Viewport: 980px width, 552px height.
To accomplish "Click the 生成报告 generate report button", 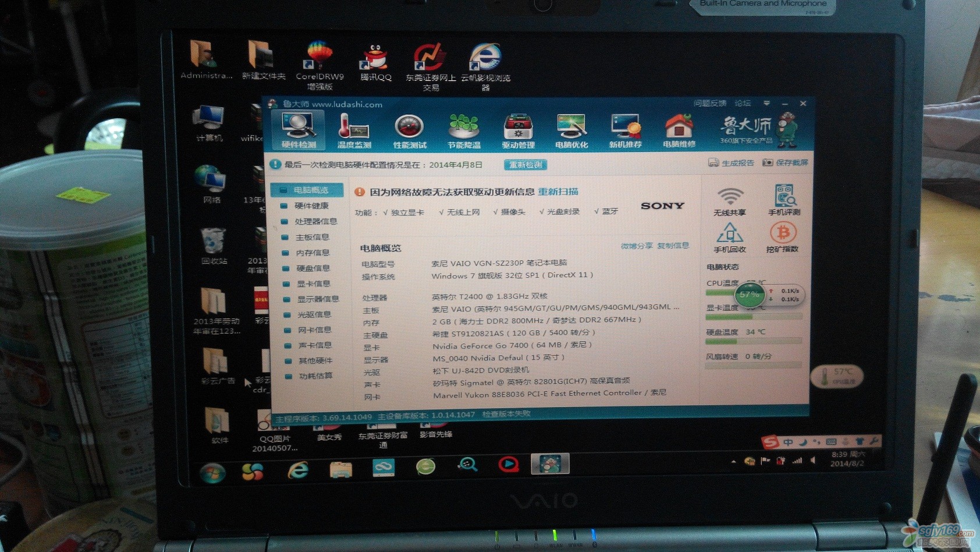I will click(x=731, y=163).
